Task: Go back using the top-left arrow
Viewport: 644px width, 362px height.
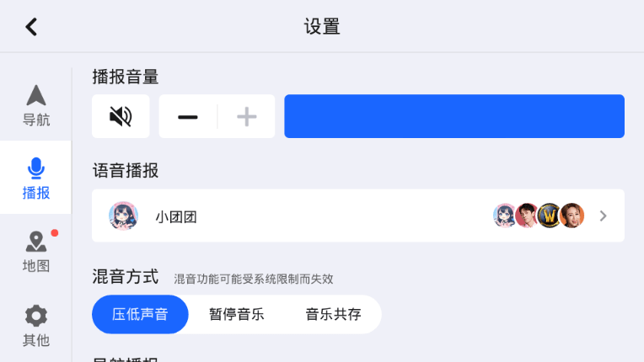Action: [31, 27]
